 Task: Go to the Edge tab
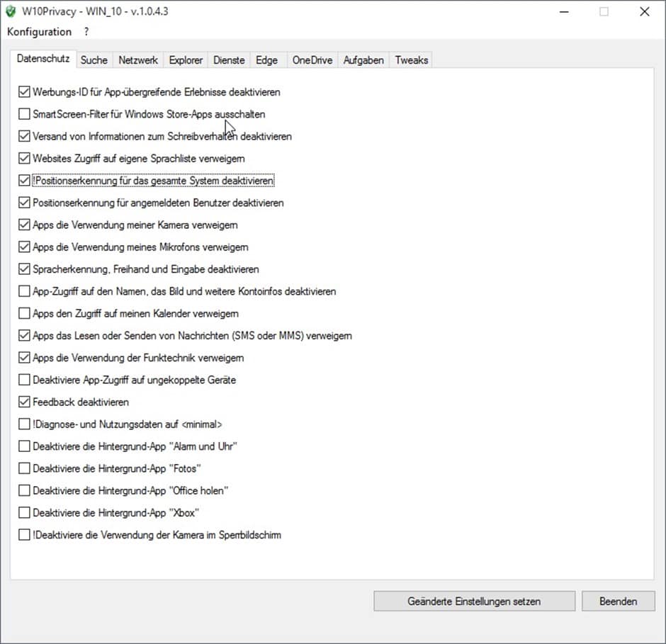[x=266, y=60]
